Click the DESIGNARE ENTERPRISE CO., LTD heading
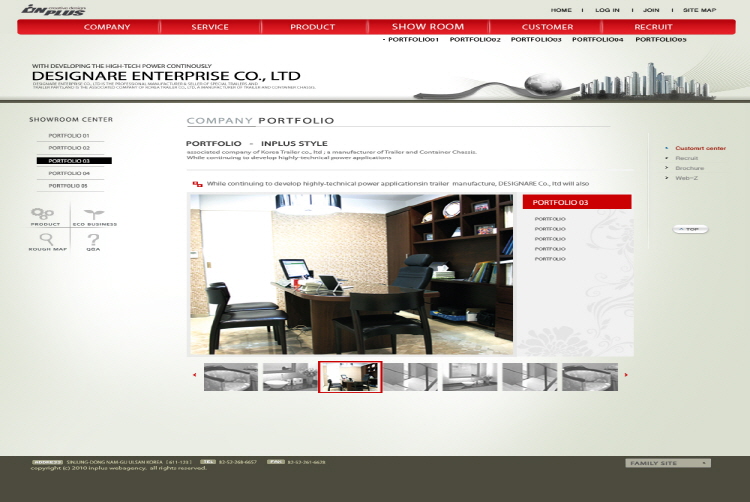 point(166,76)
